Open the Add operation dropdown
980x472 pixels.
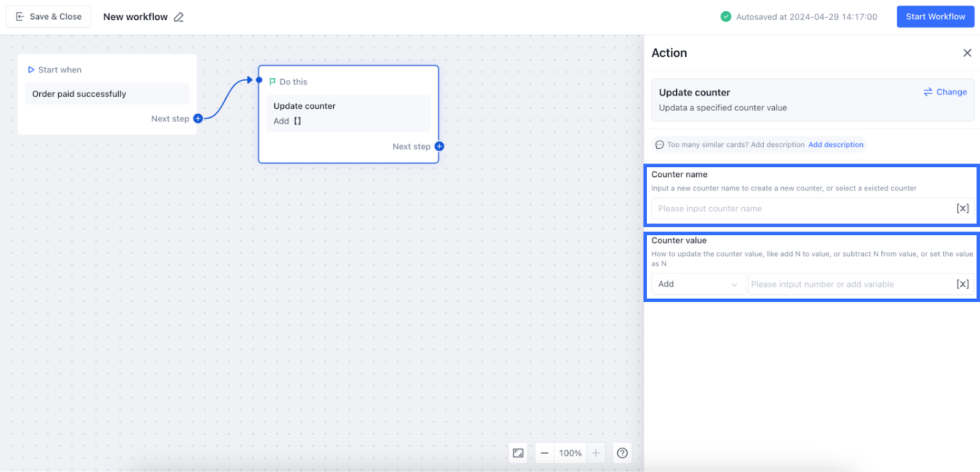point(698,284)
